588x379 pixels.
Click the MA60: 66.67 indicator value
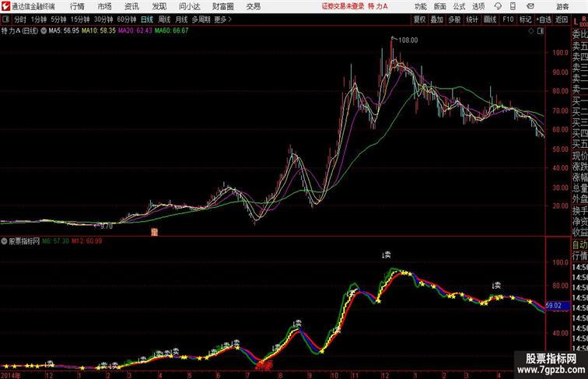(x=171, y=31)
